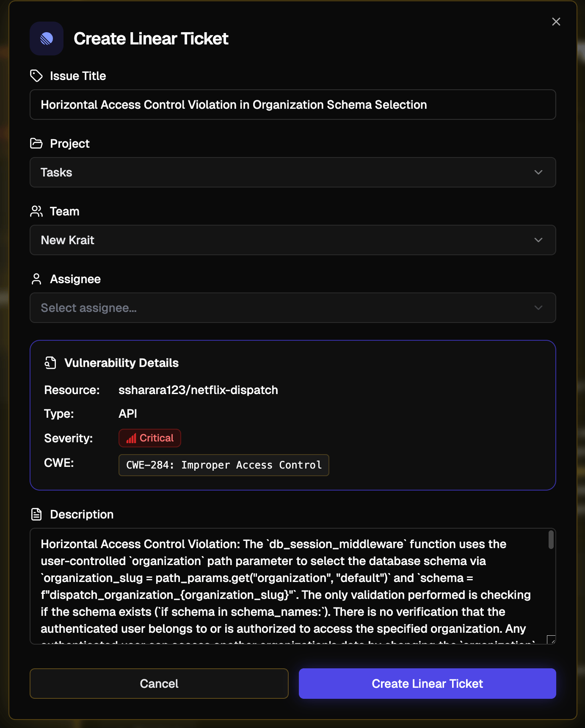Image resolution: width=585 pixels, height=728 pixels.
Task: Click the Create Linear Ticket dialog heading
Action: 151,39
